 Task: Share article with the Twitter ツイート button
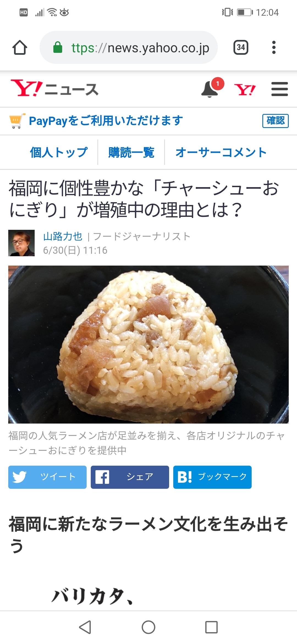click(x=47, y=477)
